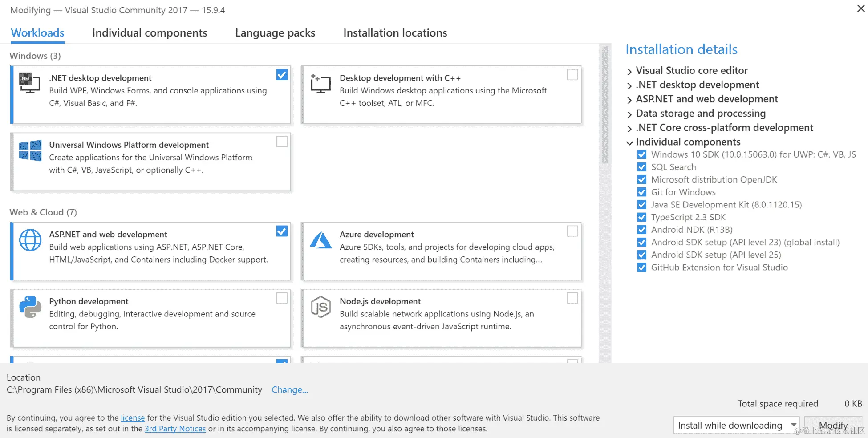Switch to Individual components tab
The height and width of the screenshot is (438, 868).
point(150,33)
